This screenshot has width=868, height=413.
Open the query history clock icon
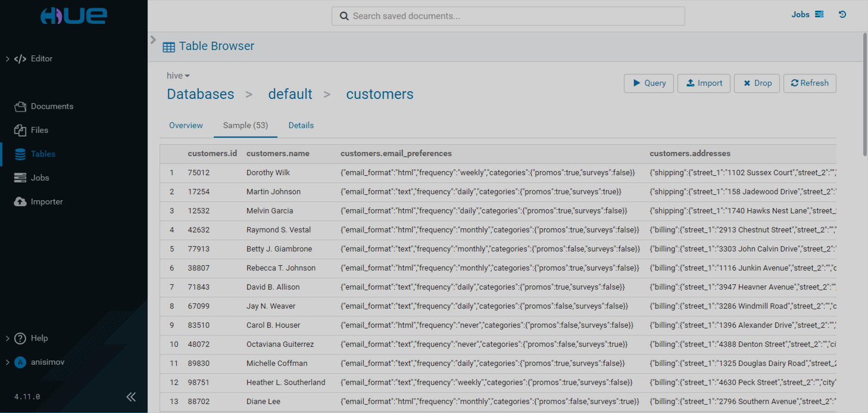[842, 14]
